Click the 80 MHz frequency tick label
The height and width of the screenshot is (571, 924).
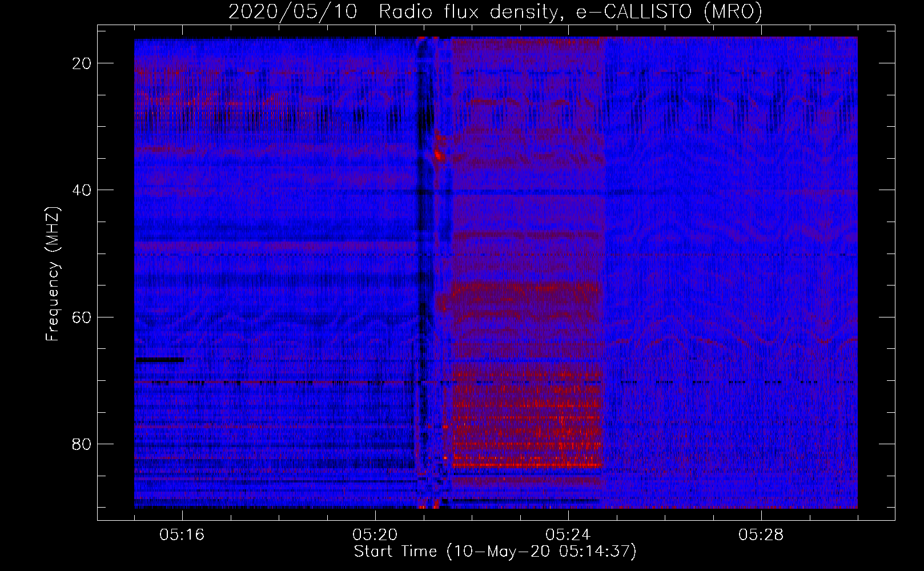point(82,444)
